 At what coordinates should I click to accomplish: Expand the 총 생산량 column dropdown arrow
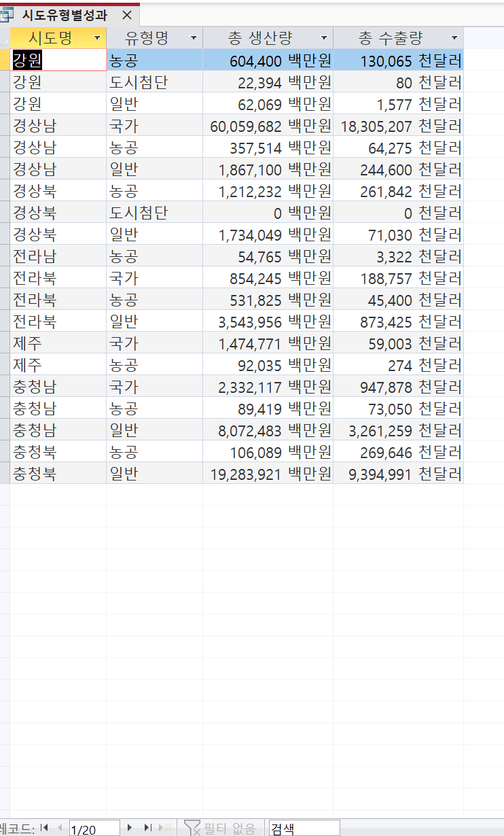tap(324, 38)
